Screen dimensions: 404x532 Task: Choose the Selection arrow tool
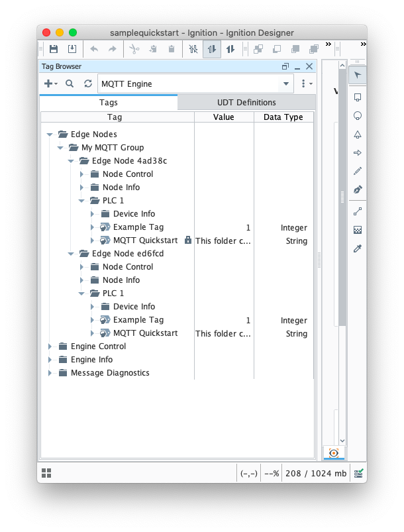358,75
